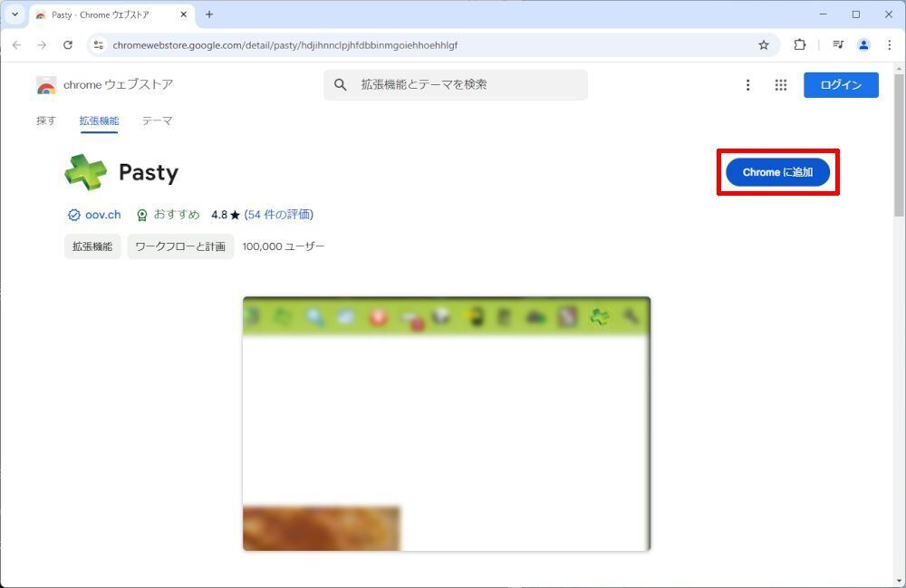Open the Extensions puzzle icon
The image size is (906, 588).
click(800, 44)
